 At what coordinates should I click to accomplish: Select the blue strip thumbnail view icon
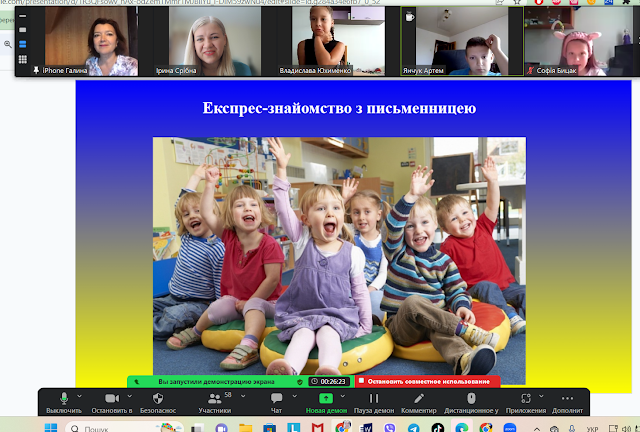(22, 44)
